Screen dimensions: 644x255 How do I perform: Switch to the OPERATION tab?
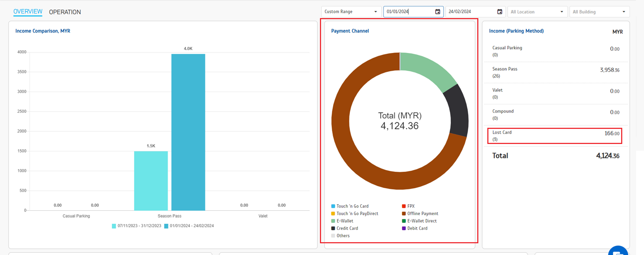pos(65,12)
